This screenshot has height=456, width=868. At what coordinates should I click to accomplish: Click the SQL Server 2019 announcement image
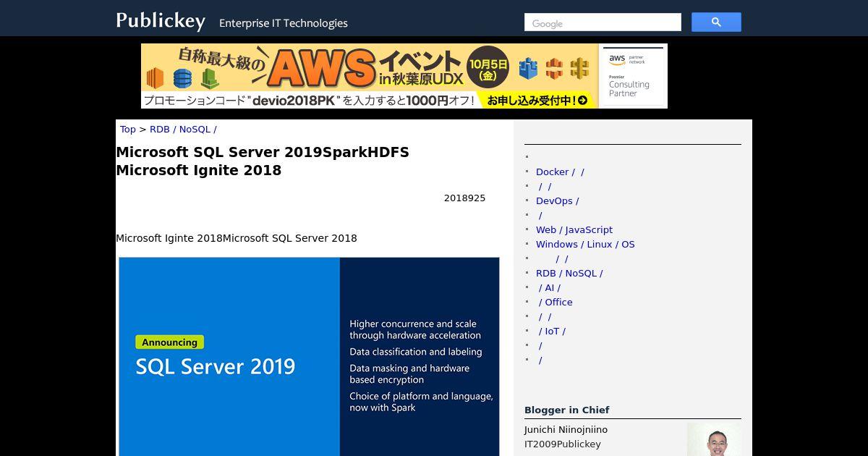click(309, 357)
